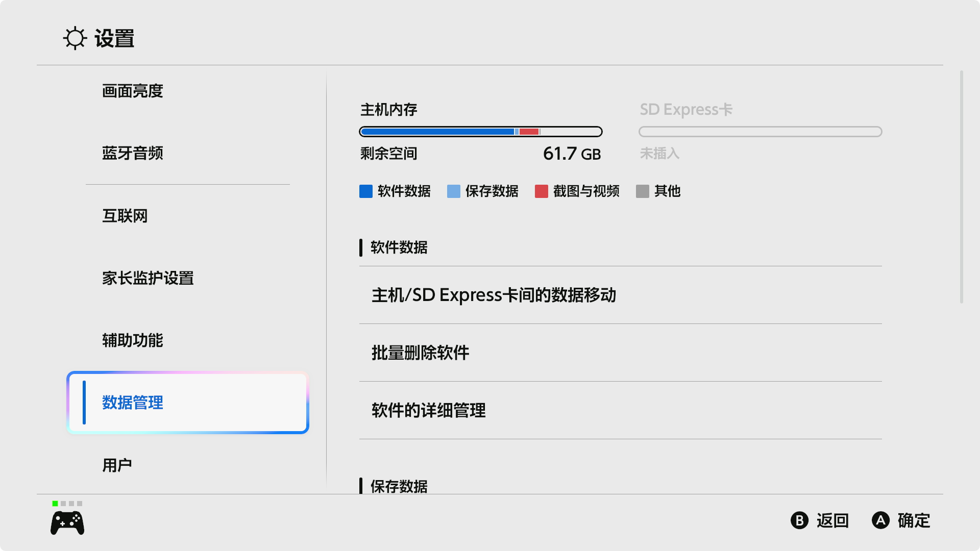Viewport: 980px width, 551px height.
Task: Select the highlighted 数据管理 item
Action: pos(188,403)
